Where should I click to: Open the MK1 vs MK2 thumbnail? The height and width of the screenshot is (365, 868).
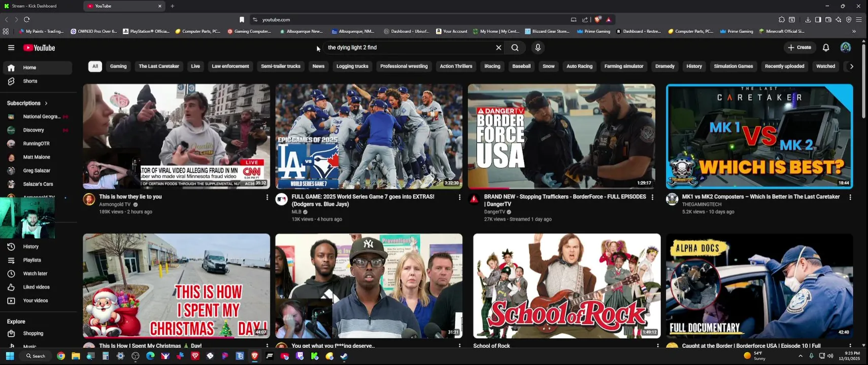point(759,136)
